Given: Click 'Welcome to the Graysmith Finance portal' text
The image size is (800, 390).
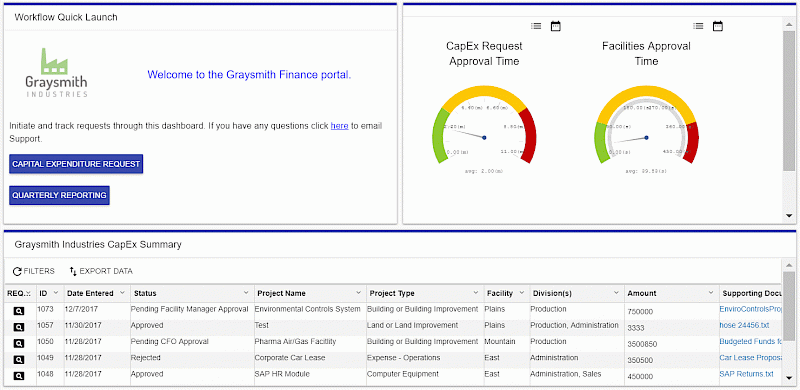Looking at the screenshot, I should pyautogui.click(x=249, y=75).
